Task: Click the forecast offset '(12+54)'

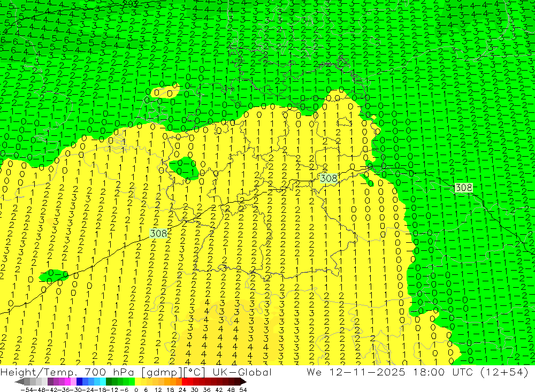Action: pos(504,372)
